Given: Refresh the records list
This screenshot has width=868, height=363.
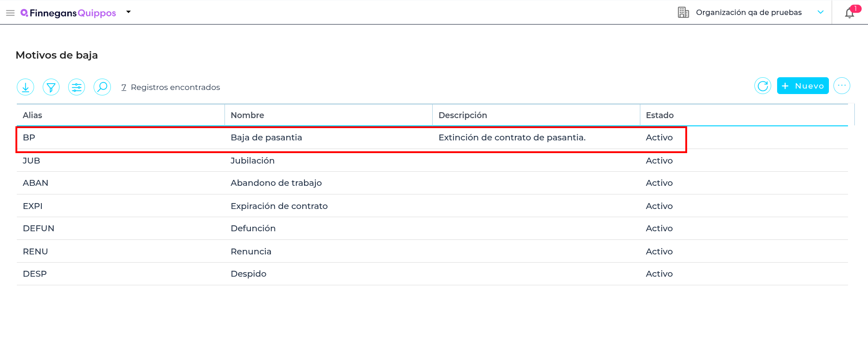Looking at the screenshot, I should pos(763,86).
